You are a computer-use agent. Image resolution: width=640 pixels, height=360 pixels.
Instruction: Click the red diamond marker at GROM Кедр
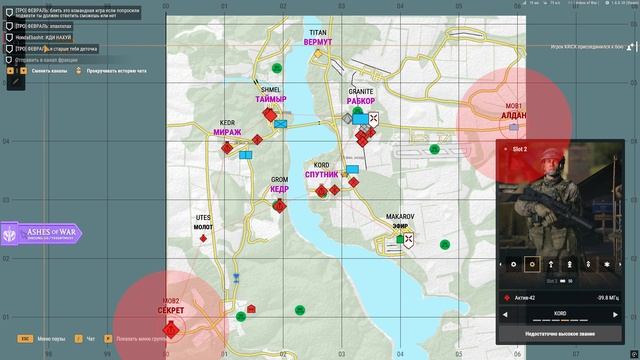[x=280, y=207]
